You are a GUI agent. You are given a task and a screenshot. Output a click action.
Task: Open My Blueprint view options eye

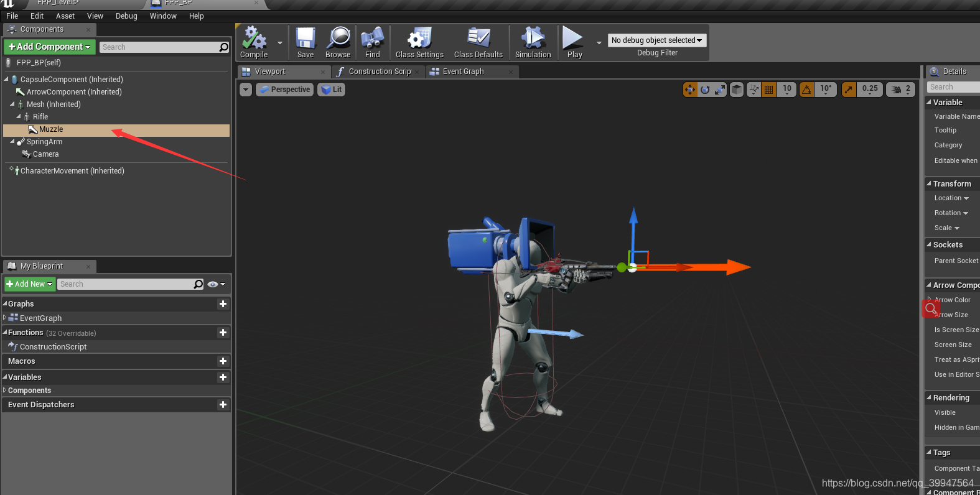tap(216, 284)
